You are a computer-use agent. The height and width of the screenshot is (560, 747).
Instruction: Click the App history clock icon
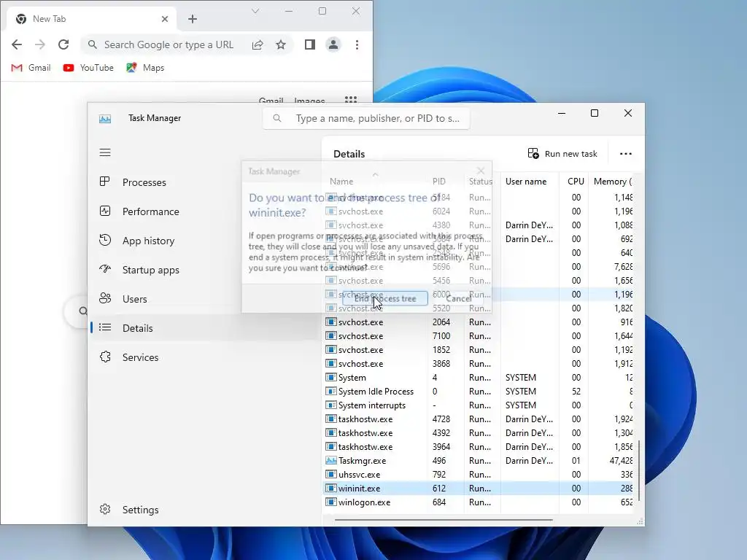tap(105, 239)
